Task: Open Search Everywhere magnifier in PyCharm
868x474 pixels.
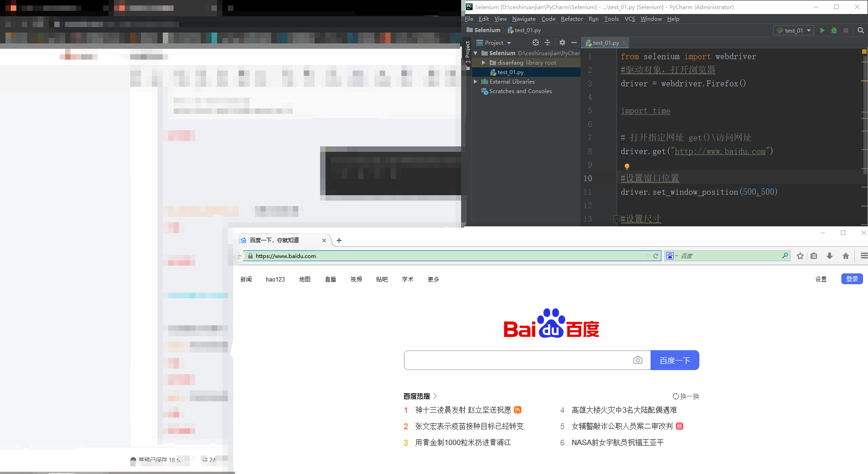Action: click(861, 30)
